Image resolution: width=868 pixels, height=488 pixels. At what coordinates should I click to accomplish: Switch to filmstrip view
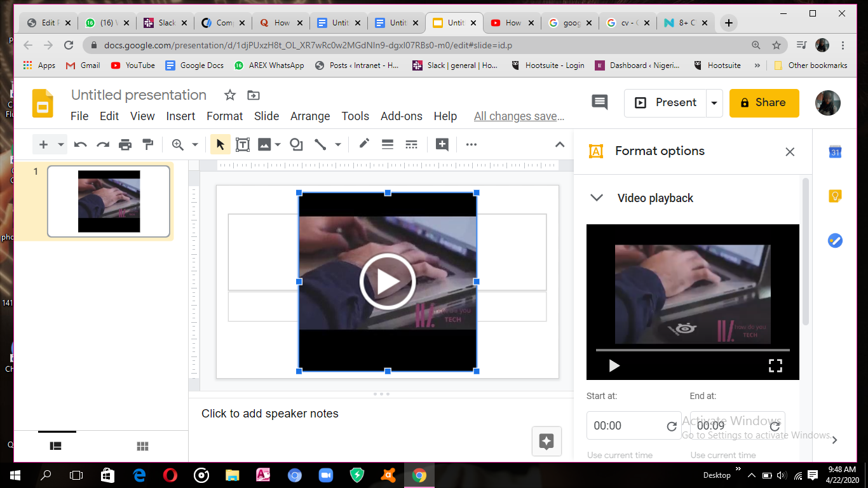(x=56, y=446)
